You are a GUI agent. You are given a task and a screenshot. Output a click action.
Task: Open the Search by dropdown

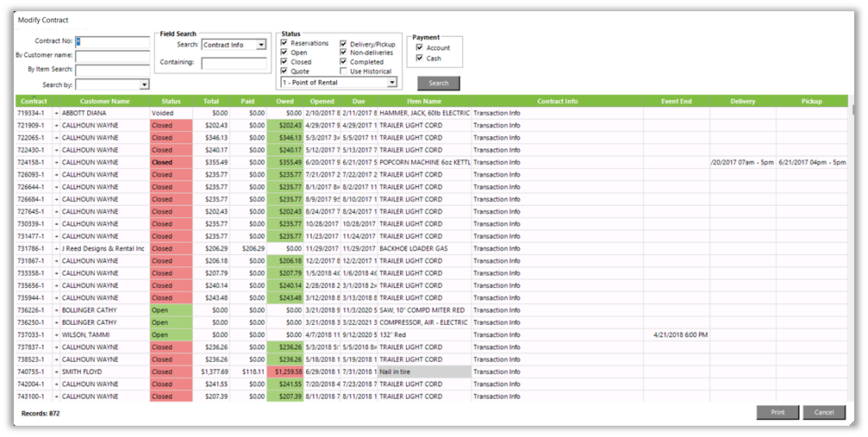click(x=144, y=84)
